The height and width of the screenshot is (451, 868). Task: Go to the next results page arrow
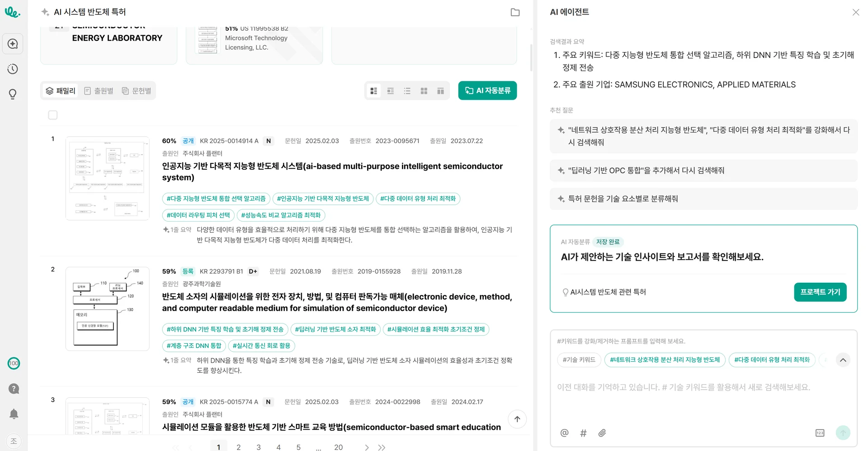pos(367,447)
